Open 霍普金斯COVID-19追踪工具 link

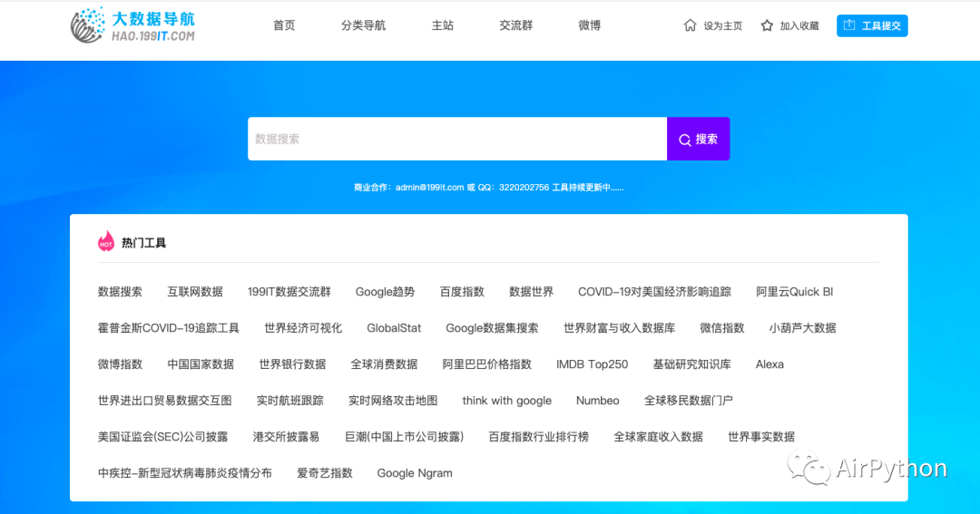coord(169,328)
